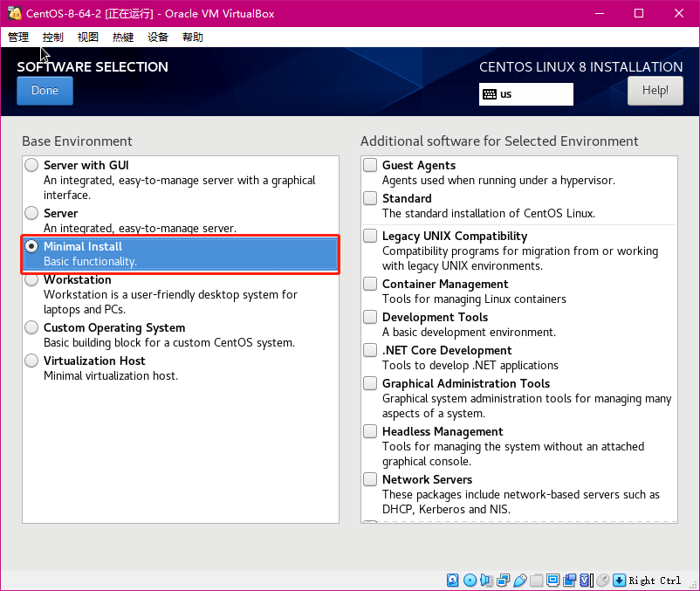Enable Development Tools checkbox
The image size is (700, 591).
click(370, 317)
